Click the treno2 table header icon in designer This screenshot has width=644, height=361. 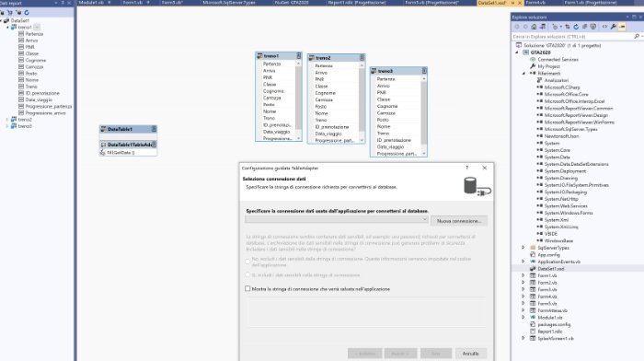[x=311, y=58]
